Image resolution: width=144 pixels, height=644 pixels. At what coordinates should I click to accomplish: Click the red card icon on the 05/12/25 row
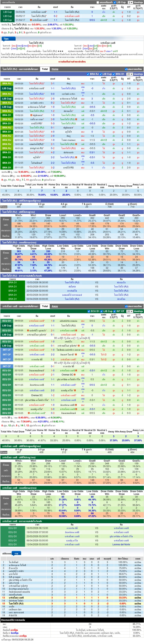(x=76, y=157)
